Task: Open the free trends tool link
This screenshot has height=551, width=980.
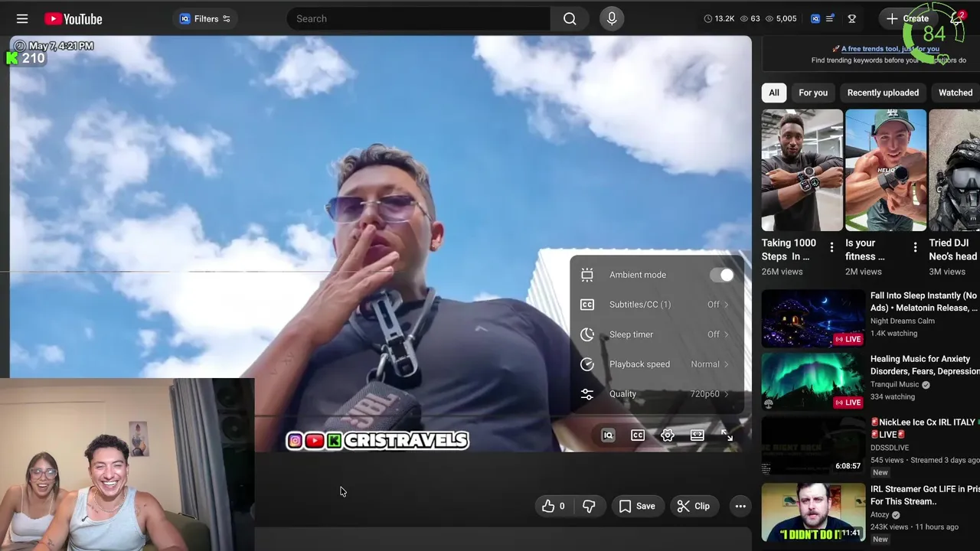Action: (x=890, y=49)
